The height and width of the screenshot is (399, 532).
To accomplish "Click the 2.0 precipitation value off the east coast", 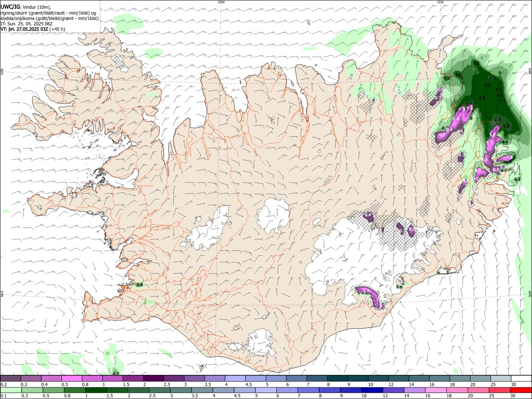I will click(x=506, y=126).
